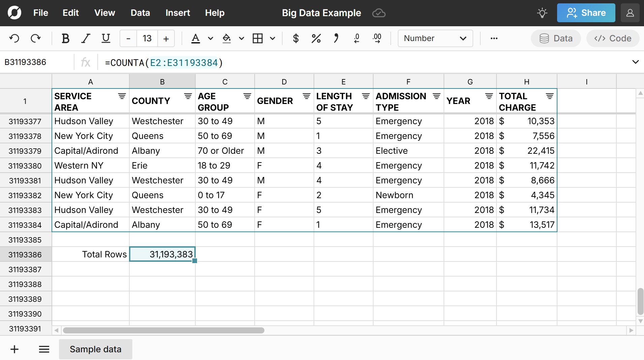Open the COUNTY column filter
The width and height of the screenshot is (644, 360).
[188, 96]
